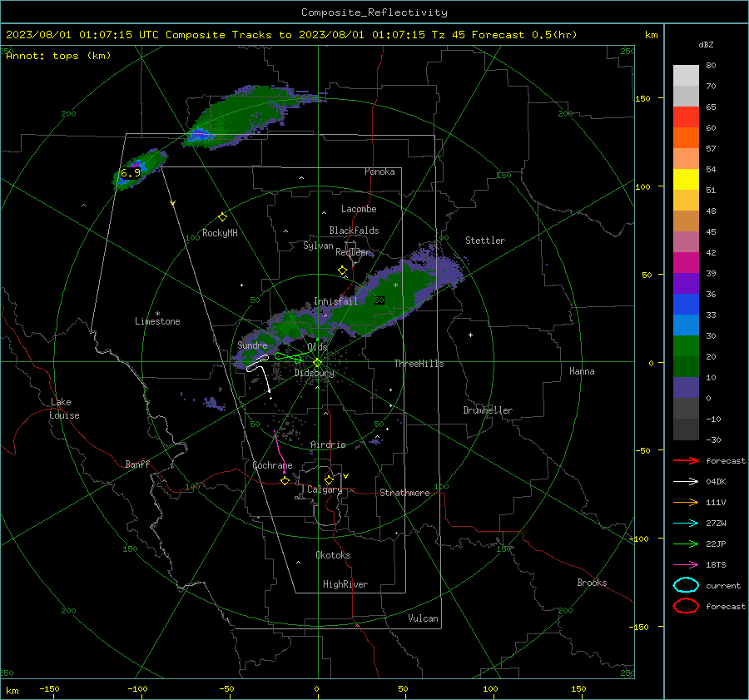
Task: Click 'Annot: tops (km)' annotation label
Action: click(x=58, y=56)
